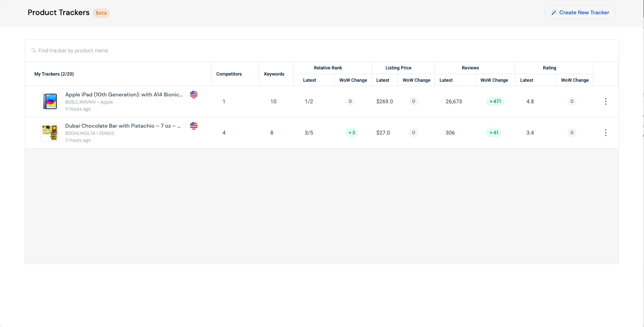Click the Create New Tracker button

580,12
